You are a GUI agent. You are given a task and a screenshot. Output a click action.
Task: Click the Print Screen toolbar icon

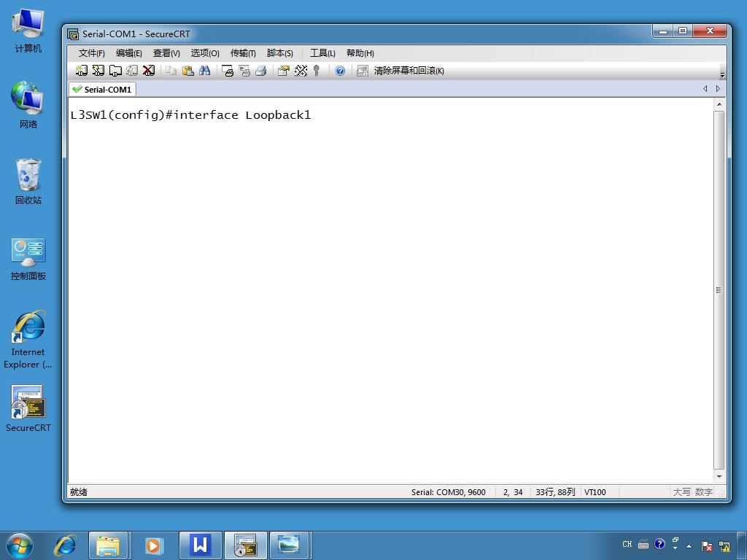point(228,71)
